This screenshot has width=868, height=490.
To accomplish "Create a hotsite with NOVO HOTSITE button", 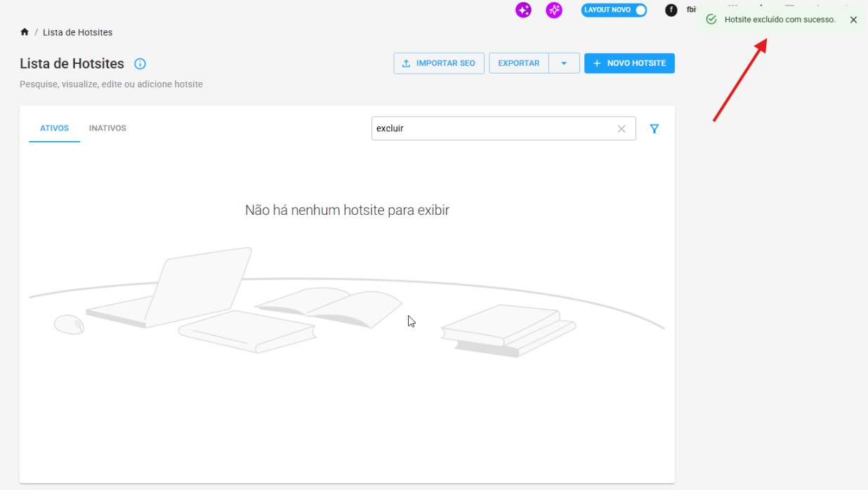I will 629,63.
